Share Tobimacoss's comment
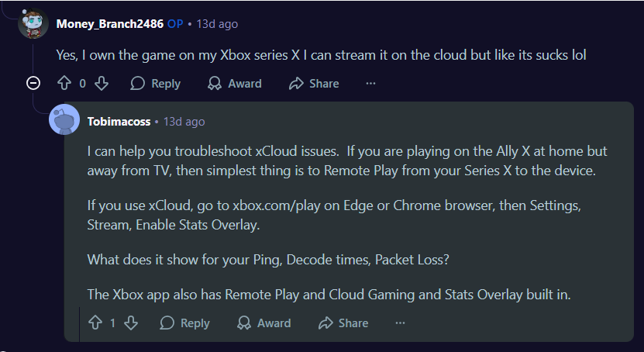Viewport: 644px width, 352px height. [343, 323]
